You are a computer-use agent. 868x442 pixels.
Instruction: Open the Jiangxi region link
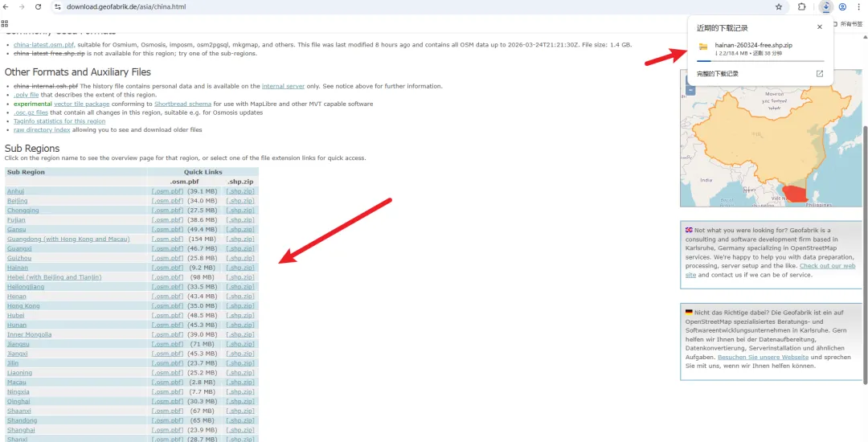(x=17, y=354)
